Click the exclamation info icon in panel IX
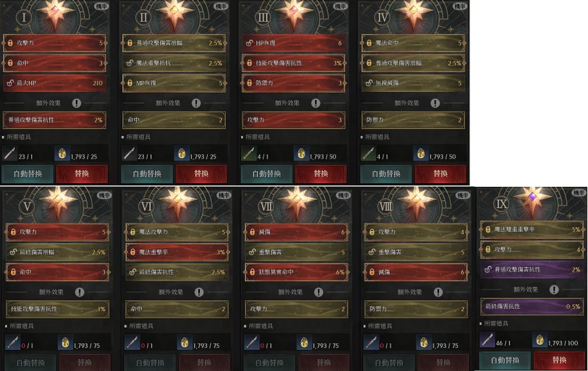 pyautogui.click(x=554, y=289)
